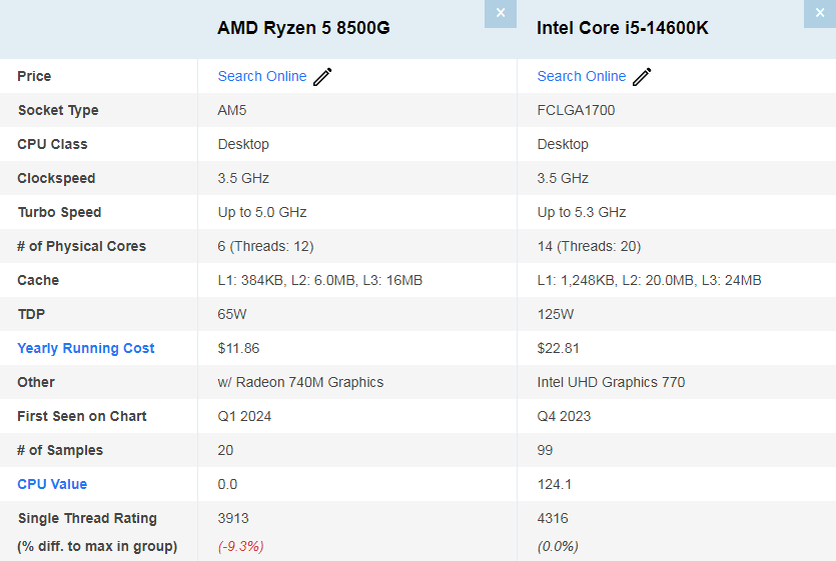This screenshot has height=561, width=836.
Task: Click '(% diff. to max in group)' label
Action: 97,547
